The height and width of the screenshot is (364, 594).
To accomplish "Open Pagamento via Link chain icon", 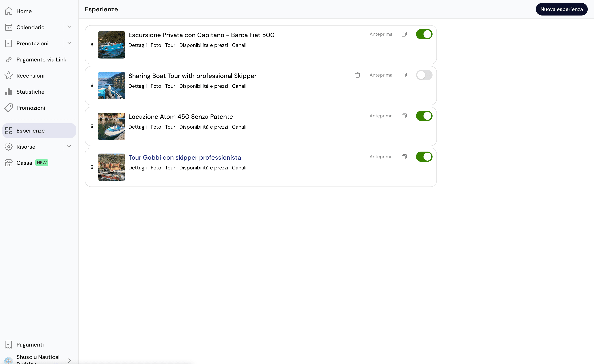I will (9, 59).
